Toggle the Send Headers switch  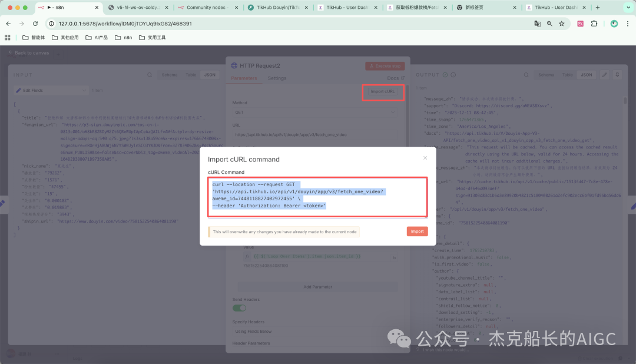(x=239, y=308)
